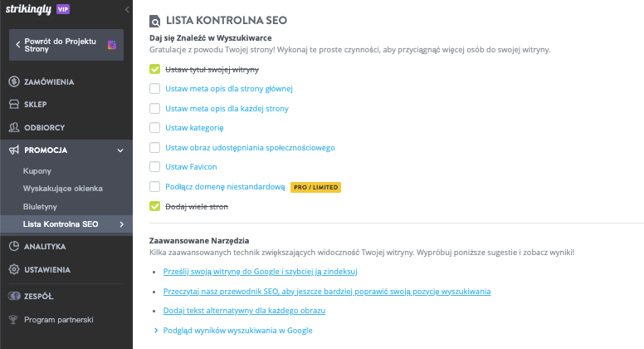Screen dimensions: 644x349
Task: Go back via "Powrót do Projektu Strony"
Action: pyautogui.click(x=66, y=44)
